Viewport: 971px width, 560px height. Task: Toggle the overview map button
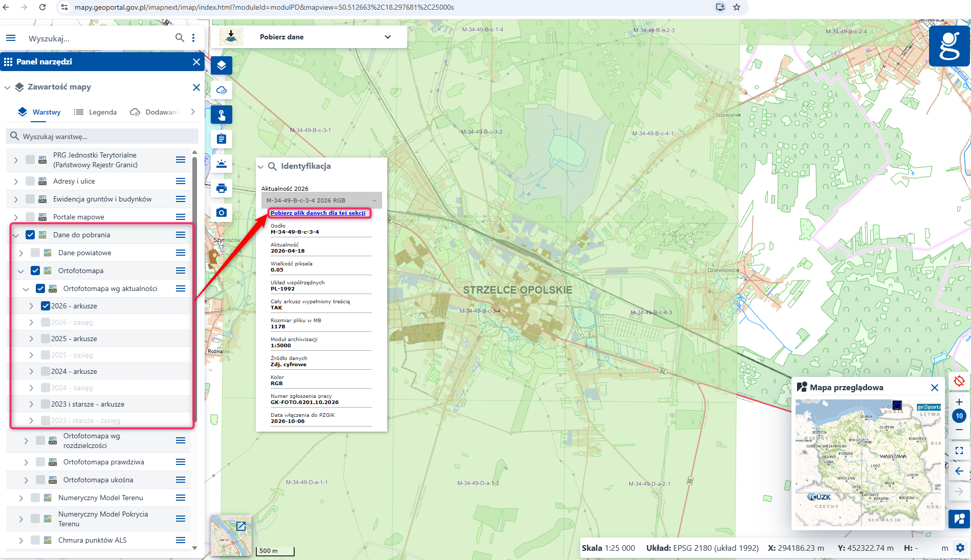959,519
